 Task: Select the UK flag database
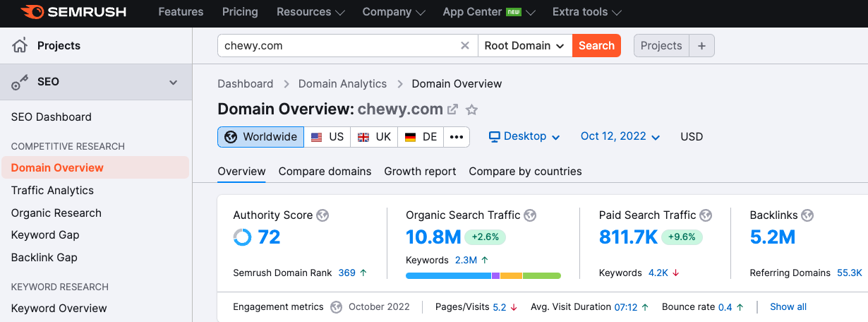pos(375,137)
